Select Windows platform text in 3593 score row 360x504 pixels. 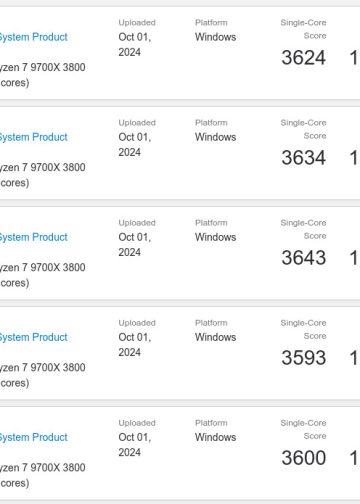coord(216,337)
